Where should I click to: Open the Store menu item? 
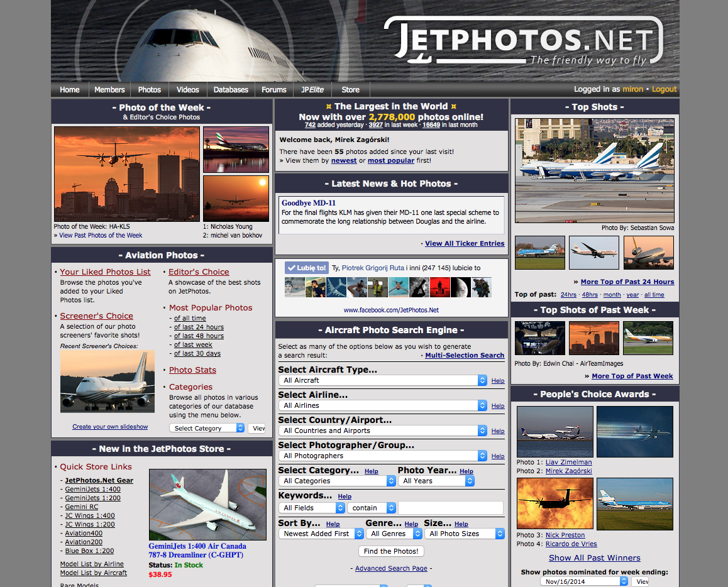point(351,89)
